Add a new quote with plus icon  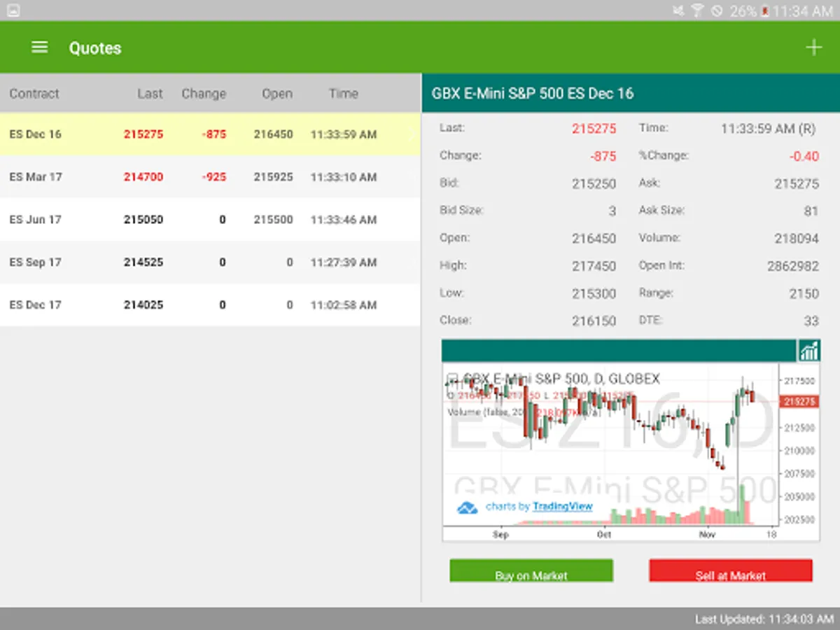(x=813, y=48)
